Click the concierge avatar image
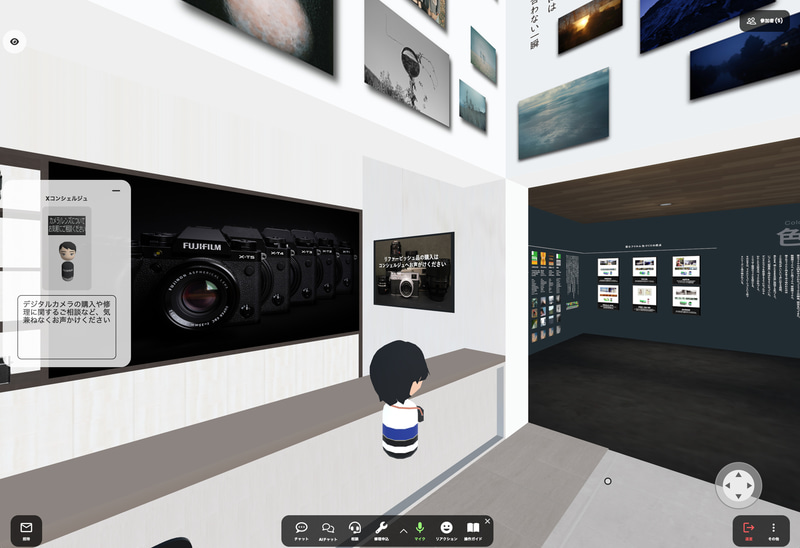 pos(67,248)
